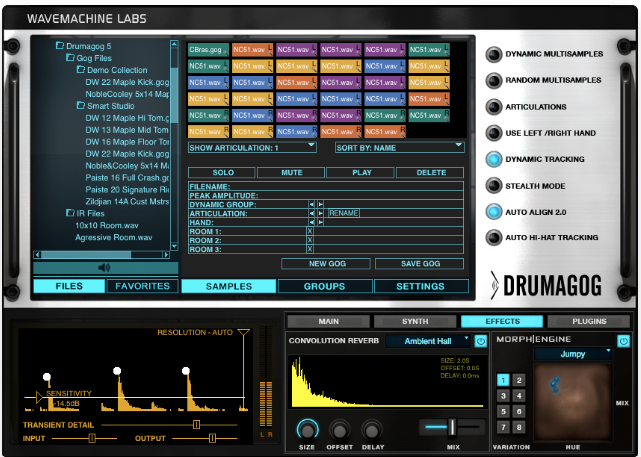Click file browser scroll up arrow
Screen dimensions: 641x457
pyautogui.click(x=174, y=43)
